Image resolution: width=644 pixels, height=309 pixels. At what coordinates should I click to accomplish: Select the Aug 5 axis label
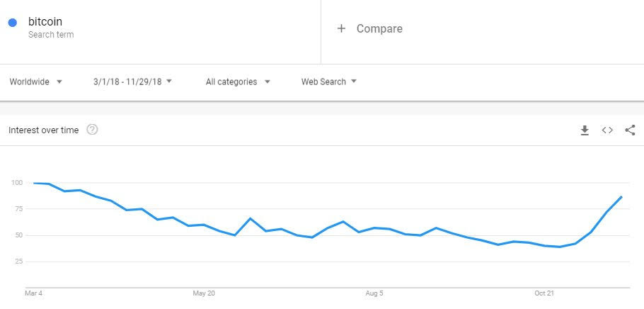(x=374, y=293)
